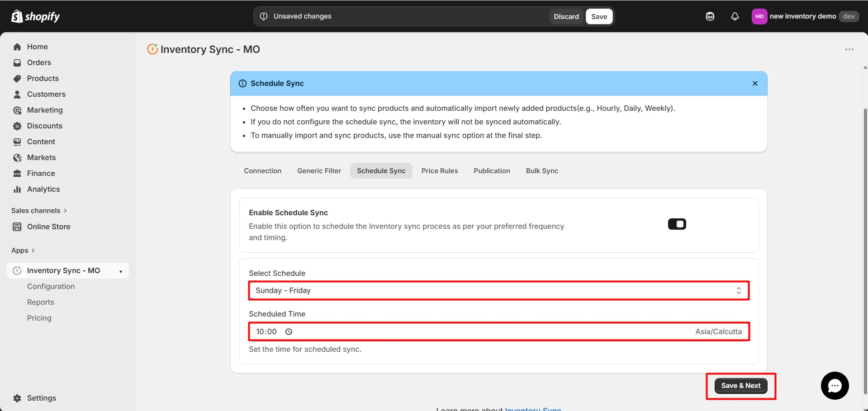Open the Connection tab
The image size is (868, 411).
pos(262,170)
